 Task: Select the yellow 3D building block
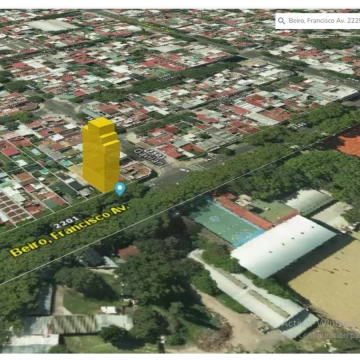pyautogui.click(x=101, y=155)
